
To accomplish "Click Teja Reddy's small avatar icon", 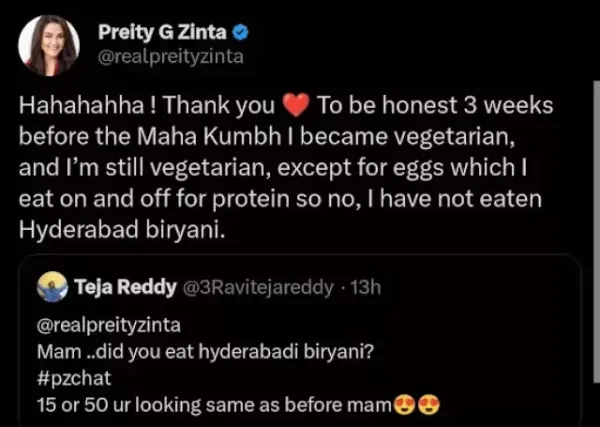I will click(x=52, y=288).
